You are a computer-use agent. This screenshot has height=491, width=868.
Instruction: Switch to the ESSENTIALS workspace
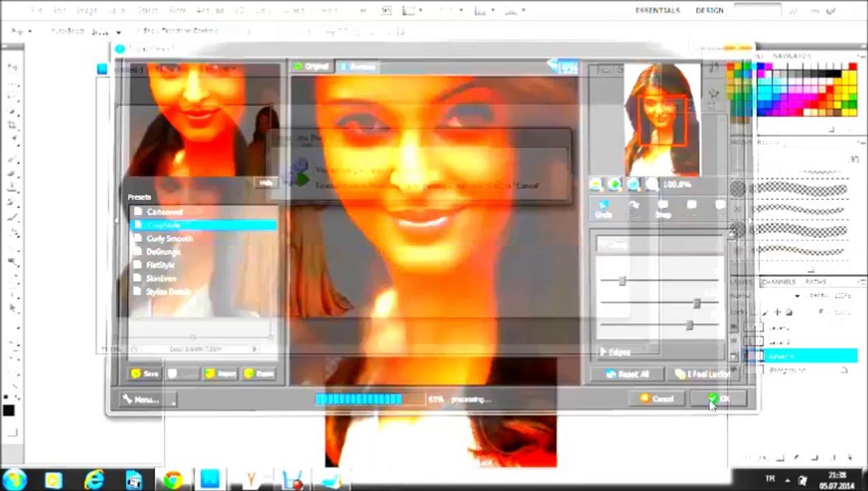tap(657, 10)
